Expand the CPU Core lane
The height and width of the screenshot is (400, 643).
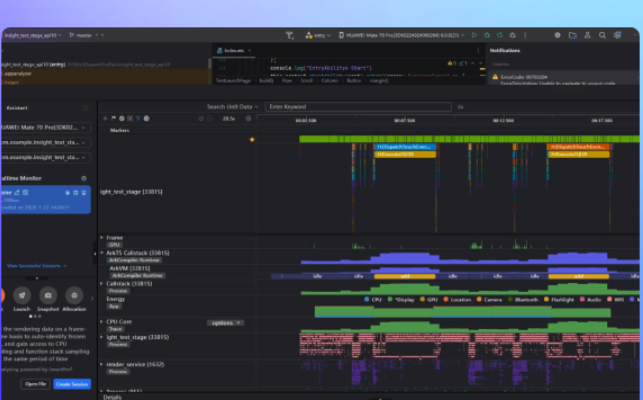click(102, 322)
